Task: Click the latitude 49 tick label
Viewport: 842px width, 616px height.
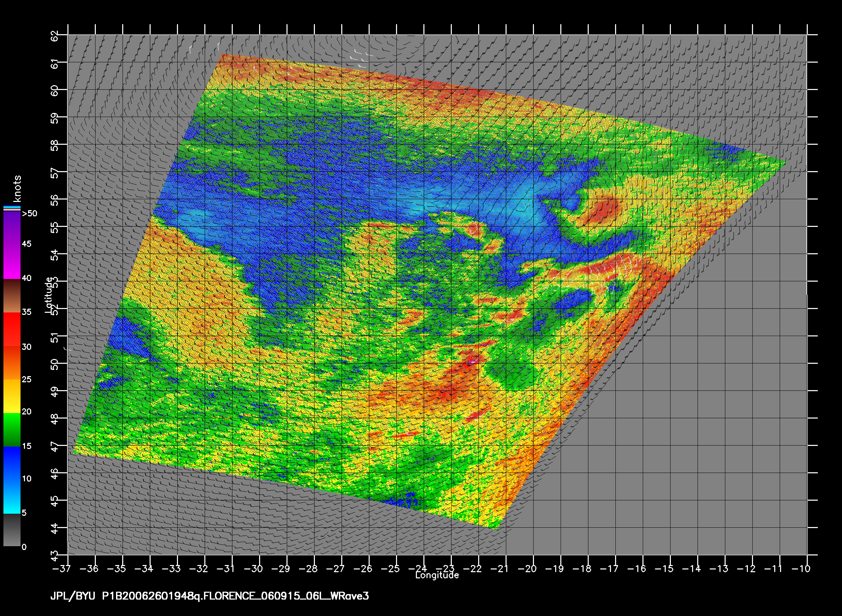Action: pos(55,393)
